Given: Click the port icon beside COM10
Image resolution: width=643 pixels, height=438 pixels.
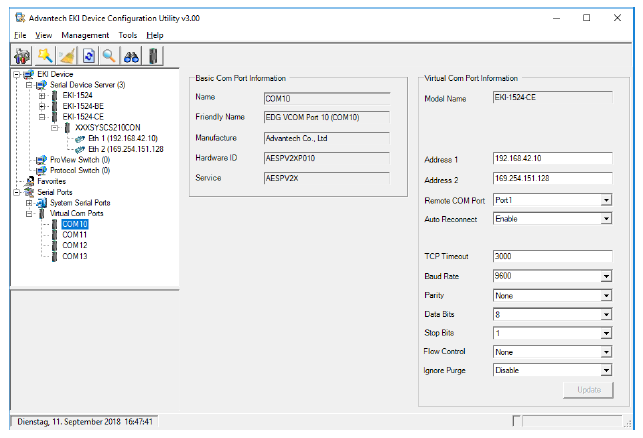Looking at the screenshot, I should point(54,224).
